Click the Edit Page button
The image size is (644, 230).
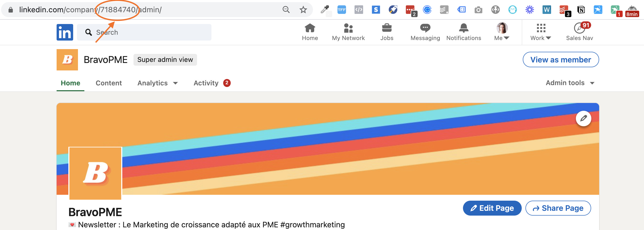492,208
